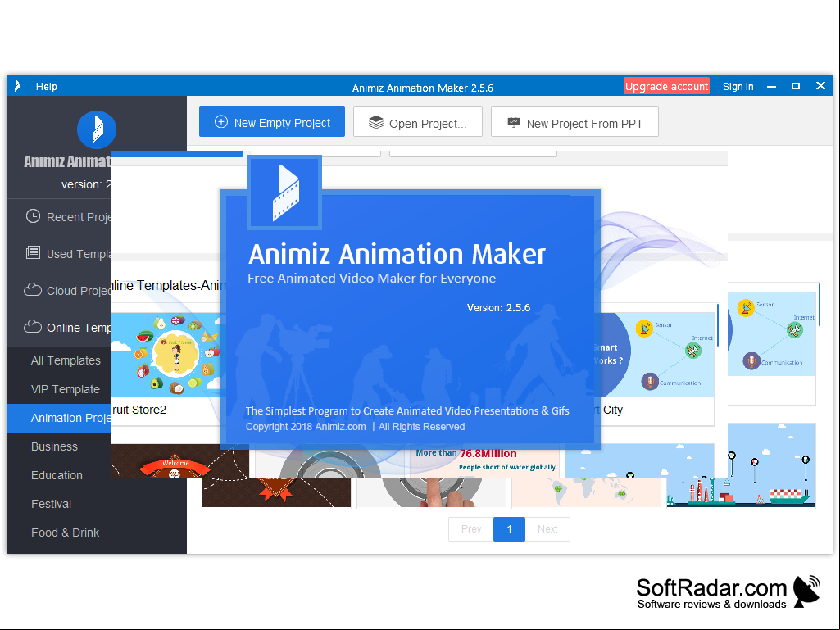
Task: Click the round Animiz logo in sidebar
Action: tap(97, 129)
